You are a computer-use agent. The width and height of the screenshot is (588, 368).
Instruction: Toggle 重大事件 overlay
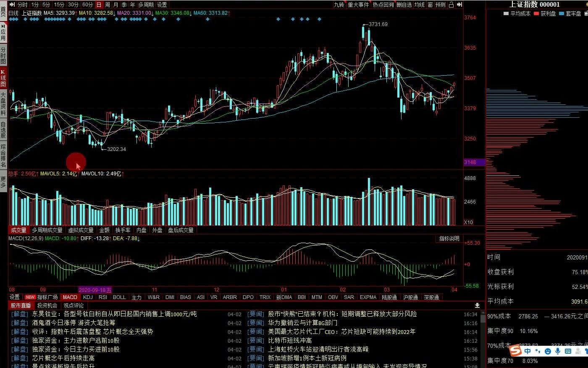[x=358, y=5]
